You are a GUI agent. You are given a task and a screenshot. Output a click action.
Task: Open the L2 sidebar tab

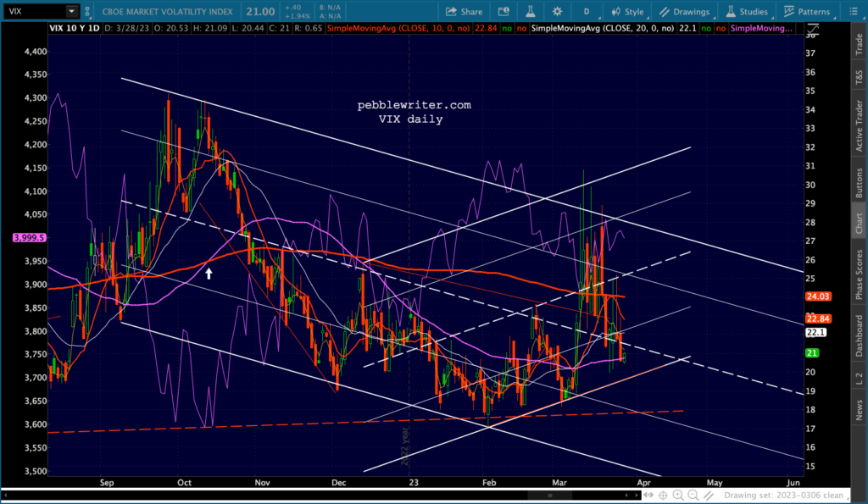tap(860, 379)
